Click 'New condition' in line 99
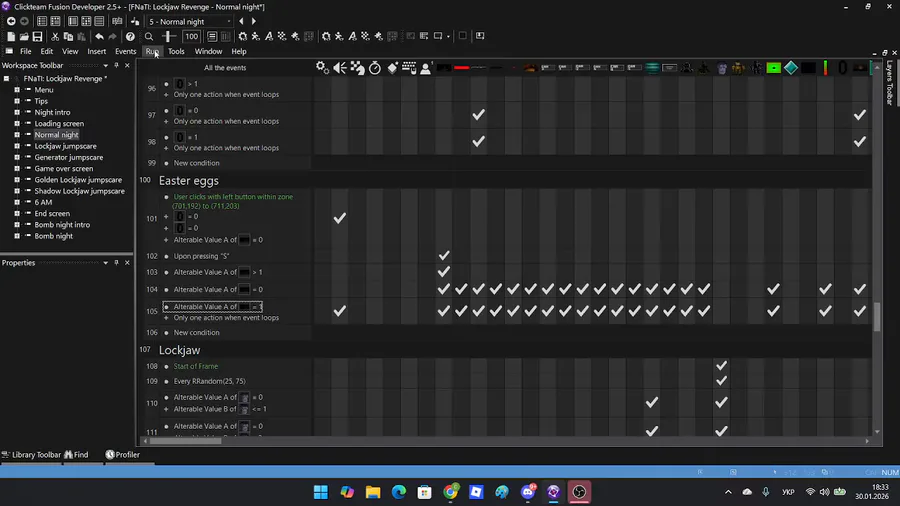The height and width of the screenshot is (506, 900). point(196,163)
